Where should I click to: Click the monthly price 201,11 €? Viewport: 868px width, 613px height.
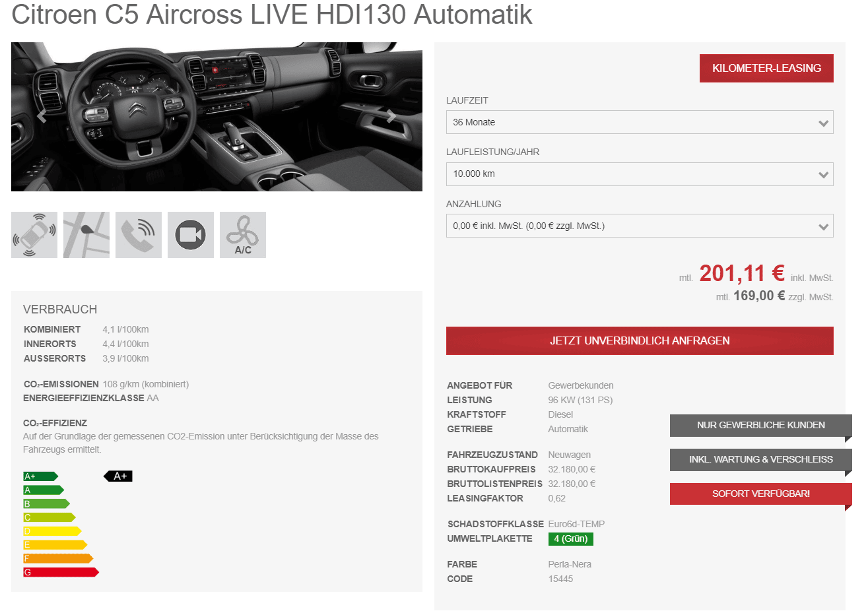tap(742, 273)
